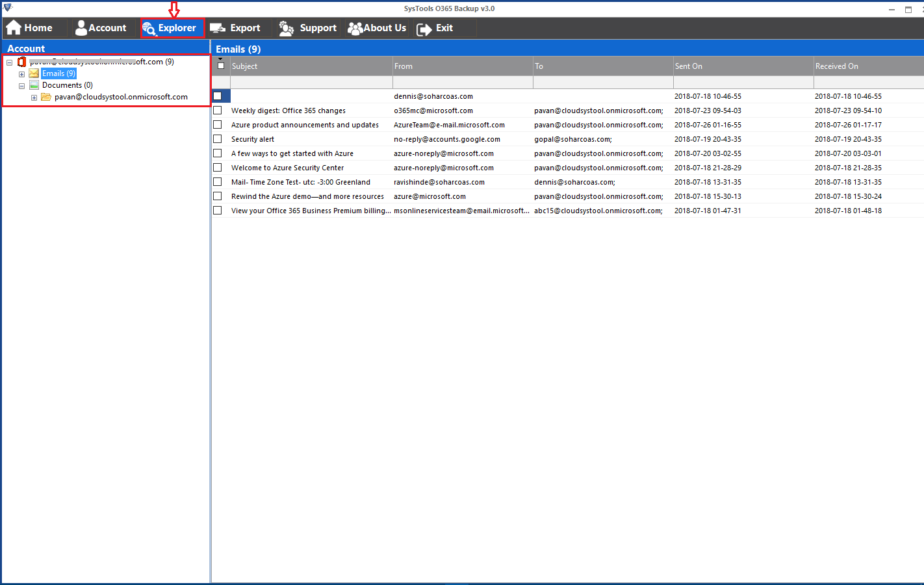Select recipient abc15@cloudsystool.onmicrosoft.com;
924x585 pixels.
598,211
